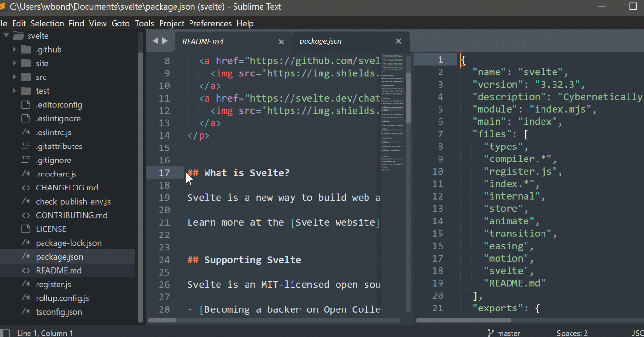Viewport: 644px width, 337px height.
Task: Click the .gitignore text file icon
Action: tap(26, 160)
